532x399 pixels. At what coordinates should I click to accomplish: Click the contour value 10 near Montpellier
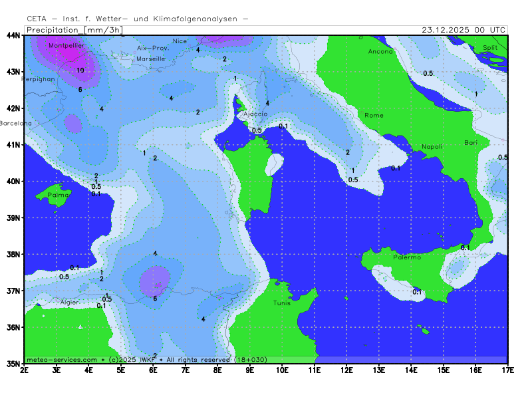pos(80,70)
